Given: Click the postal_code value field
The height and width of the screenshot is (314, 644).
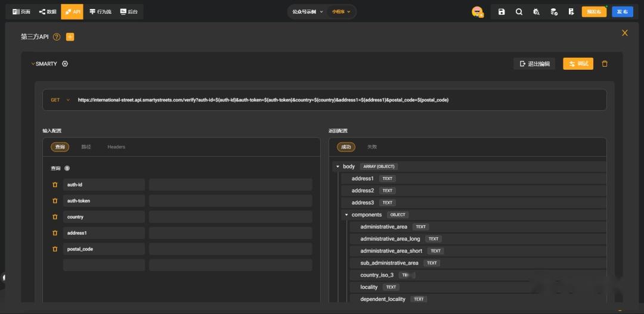Looking at the screenshot, I should (230, 249).
